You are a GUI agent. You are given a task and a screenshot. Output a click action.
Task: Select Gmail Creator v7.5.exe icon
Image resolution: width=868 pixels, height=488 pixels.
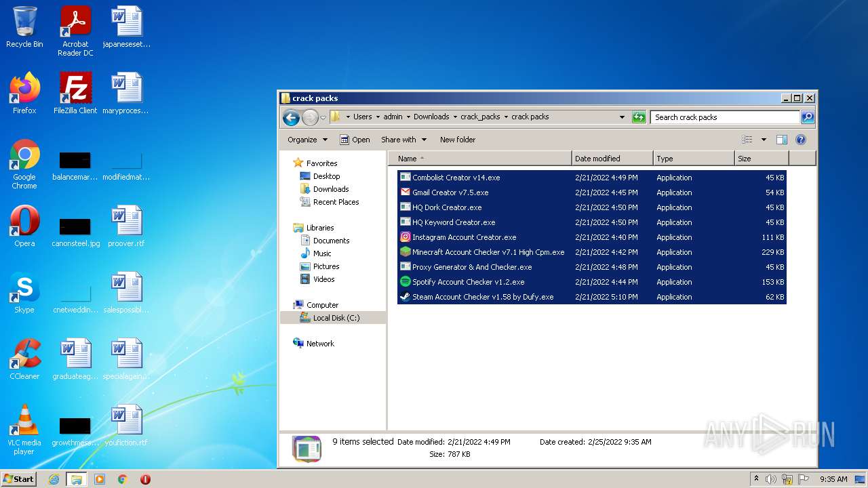coord(406,192)
